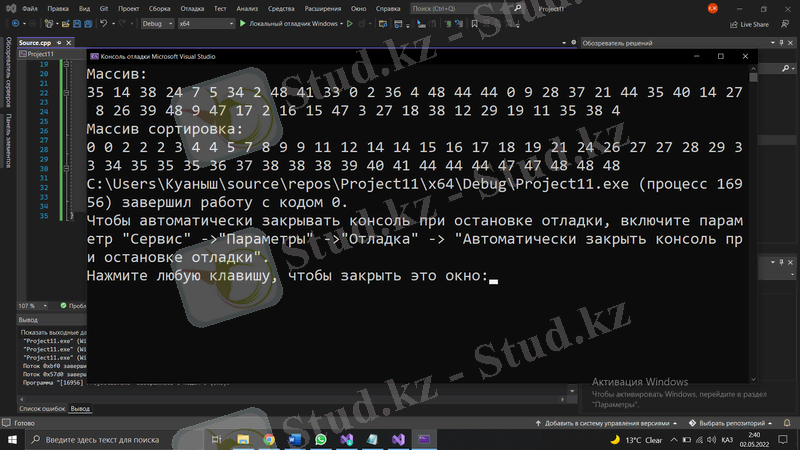Click the Live Share button
This screenshot has width=800, height=450.
(x=749, y=24)
